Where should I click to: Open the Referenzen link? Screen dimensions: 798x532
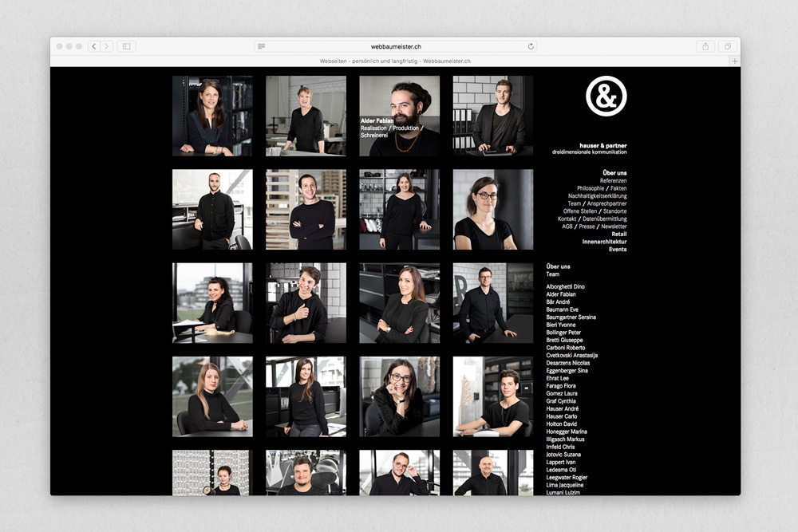pyautogui.click(x=613, y=181)
